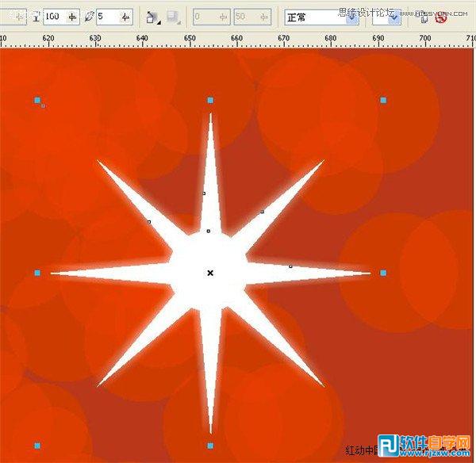Click the bottom-center selection handle
Viewport: 476px width, 463px height.
point(210,446)
